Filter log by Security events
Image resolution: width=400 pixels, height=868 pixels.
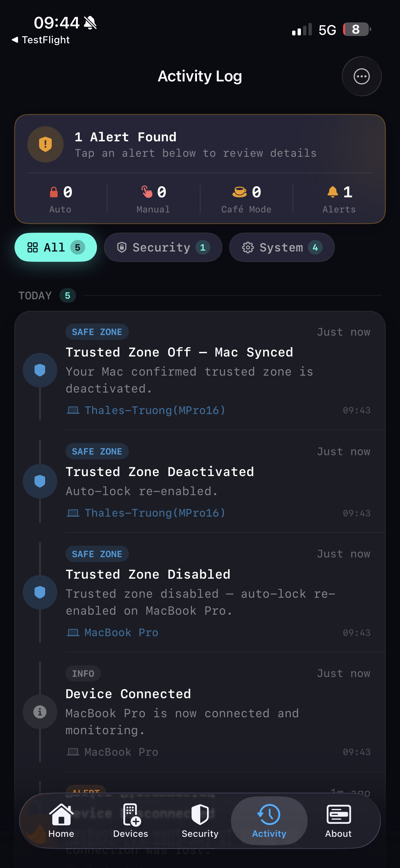tap(163, 247)
